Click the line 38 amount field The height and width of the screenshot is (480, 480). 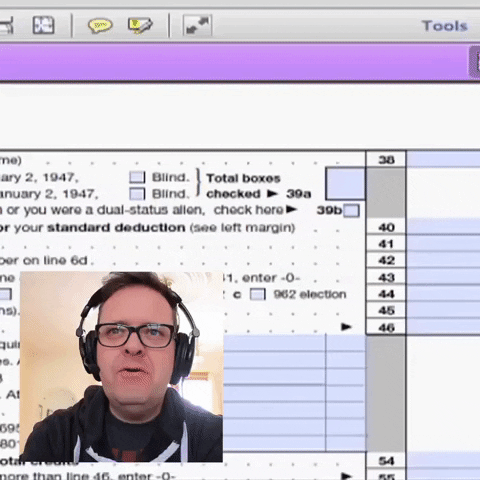point(443,159)
